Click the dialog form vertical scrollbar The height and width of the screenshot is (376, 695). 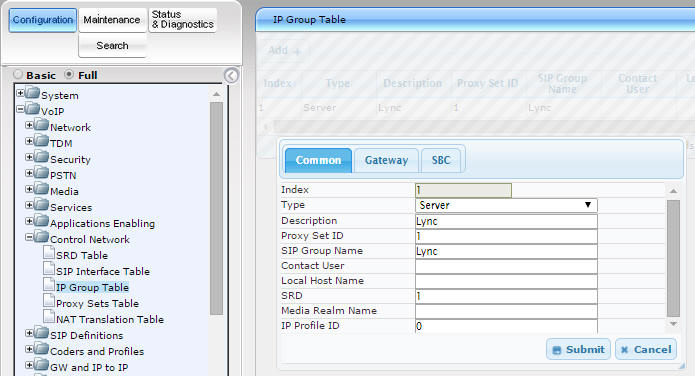[673, 258]
